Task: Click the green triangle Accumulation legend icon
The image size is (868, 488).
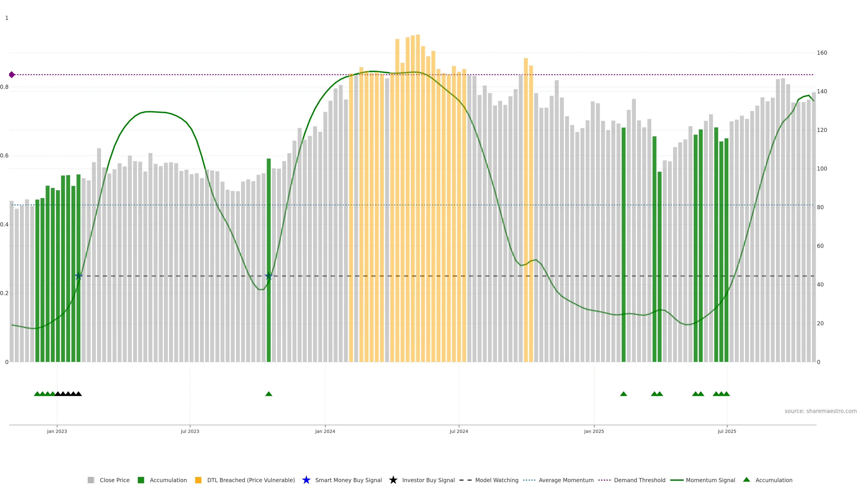Action: pyautogui.click(x=746, y=480)
